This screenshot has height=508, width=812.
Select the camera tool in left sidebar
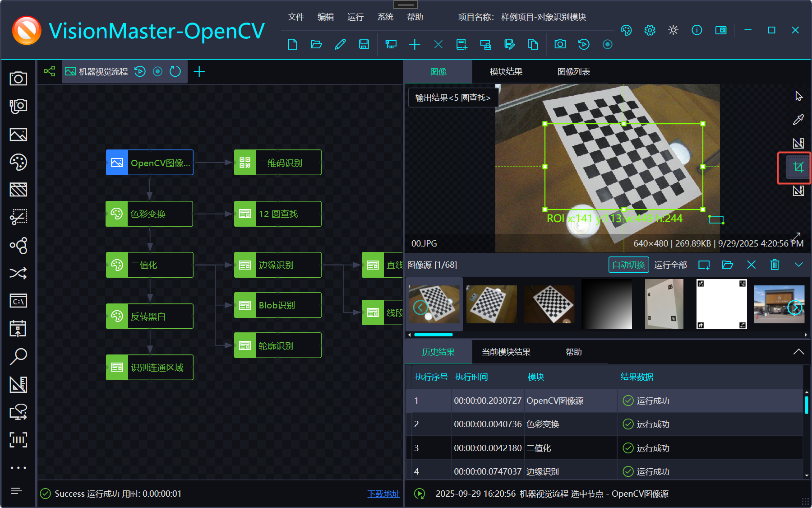[x=18, y=79]
